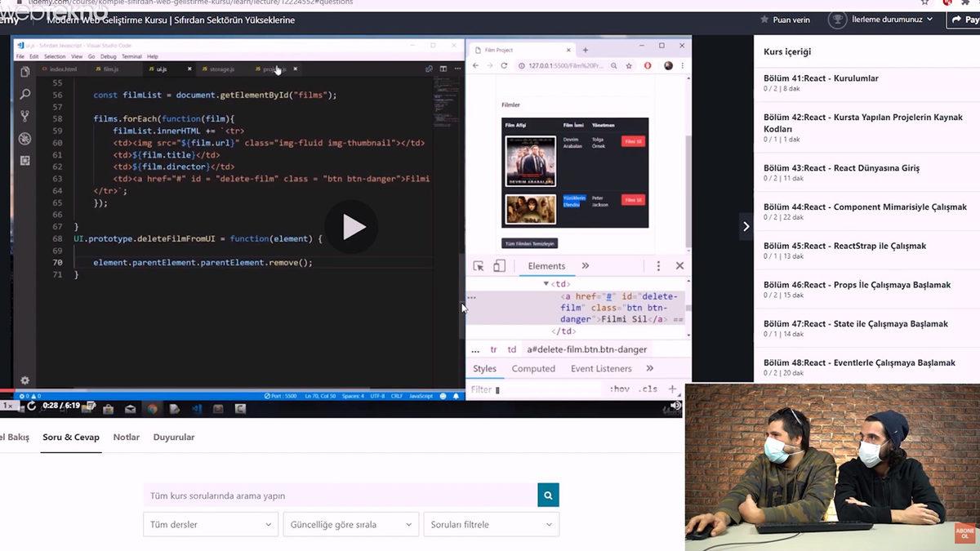Switch to the Notlar tab
Viewport: 980px width, 551px height.
point(127,438)
